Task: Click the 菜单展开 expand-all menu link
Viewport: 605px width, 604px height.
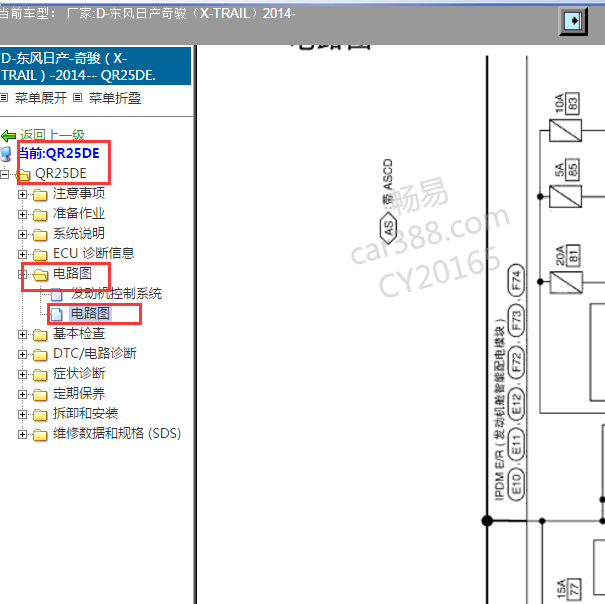Action: (x=41, y=98)
